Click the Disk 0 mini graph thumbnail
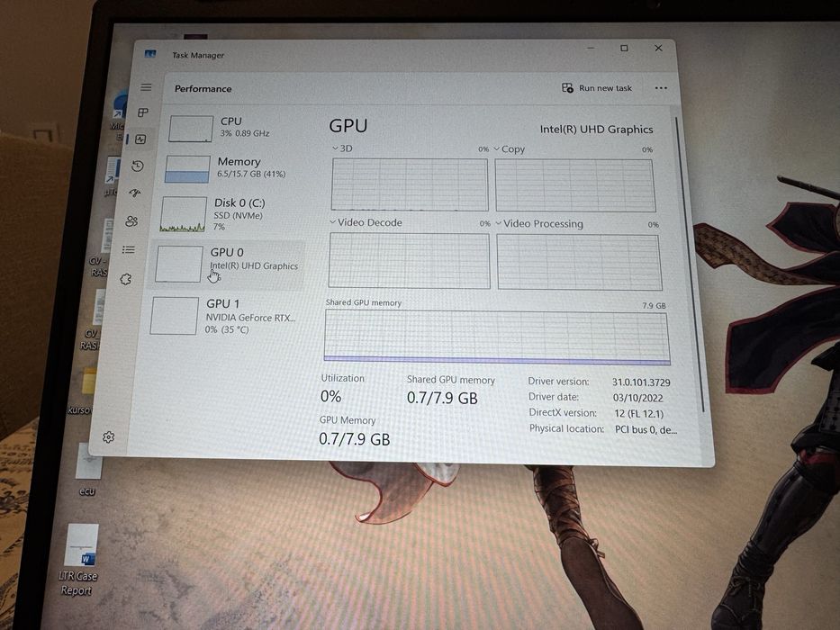This screenshot has width=840, height=630. click(183, 214)
